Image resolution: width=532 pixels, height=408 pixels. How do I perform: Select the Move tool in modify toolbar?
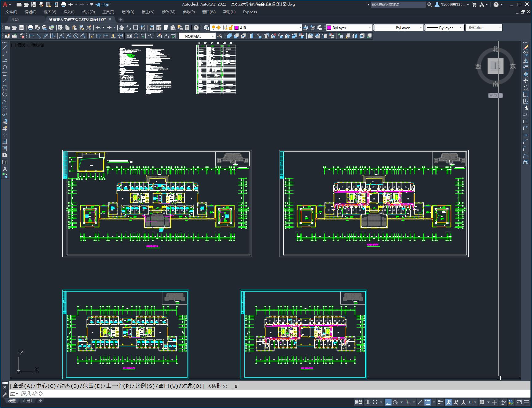click(526, 81)
